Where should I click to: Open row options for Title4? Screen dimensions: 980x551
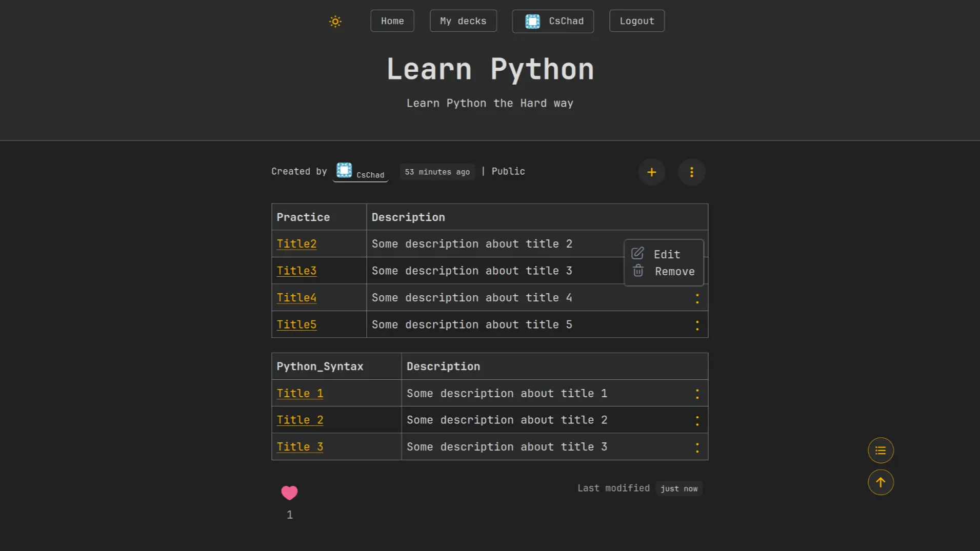point(697,299)
